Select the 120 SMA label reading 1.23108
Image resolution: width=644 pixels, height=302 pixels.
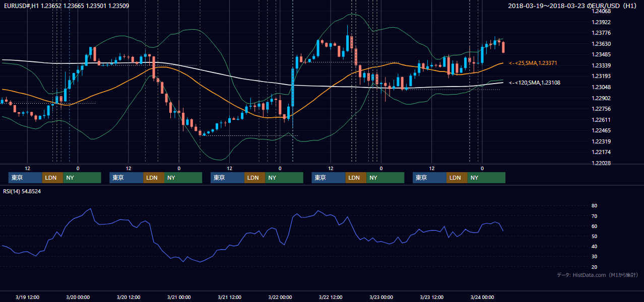pyautogui.click(x=534, y=83)
